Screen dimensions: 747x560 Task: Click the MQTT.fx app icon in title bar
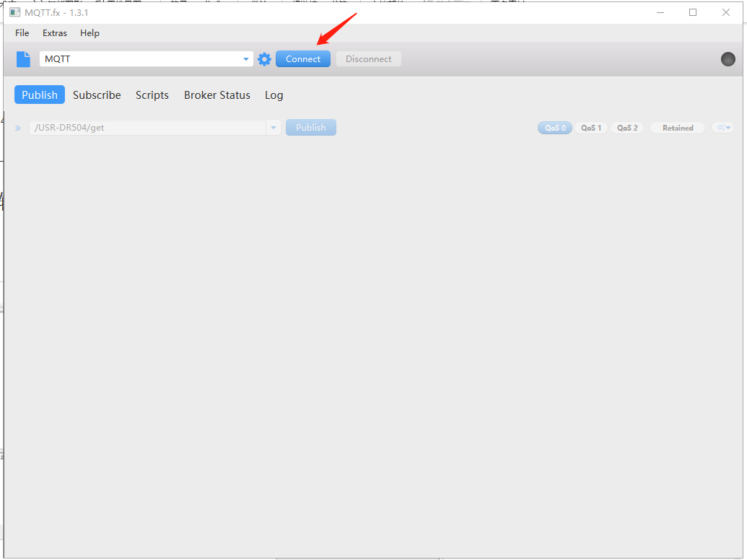point(14,12)
